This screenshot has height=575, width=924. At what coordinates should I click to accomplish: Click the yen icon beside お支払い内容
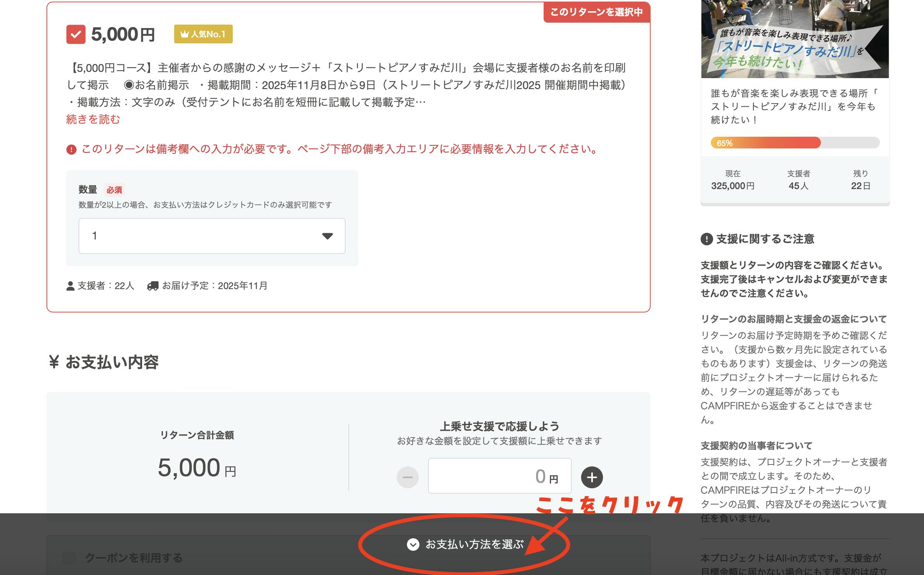[54, 362]
